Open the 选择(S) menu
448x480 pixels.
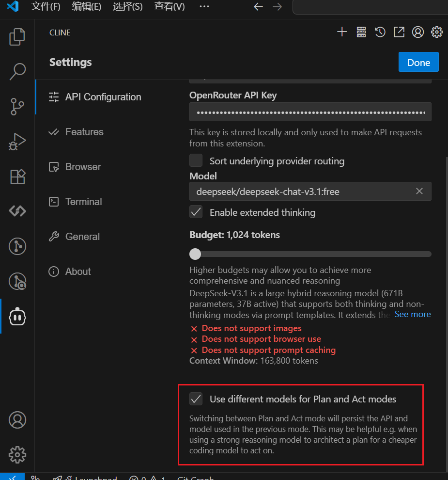(127, 6)
